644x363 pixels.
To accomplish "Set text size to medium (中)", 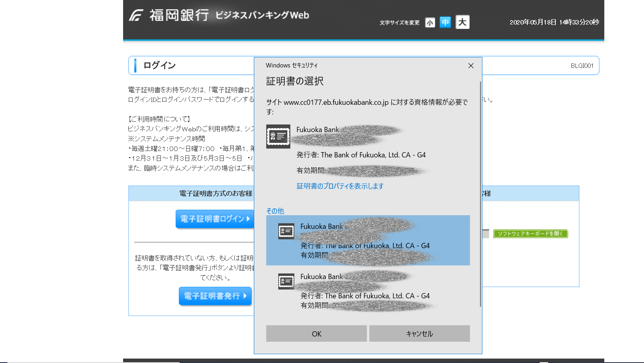I will tap(445, 22).
